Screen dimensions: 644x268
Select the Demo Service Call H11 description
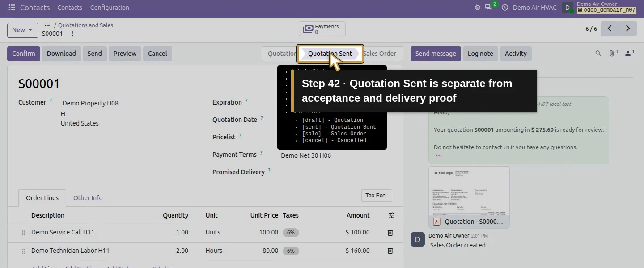[63, 232]
